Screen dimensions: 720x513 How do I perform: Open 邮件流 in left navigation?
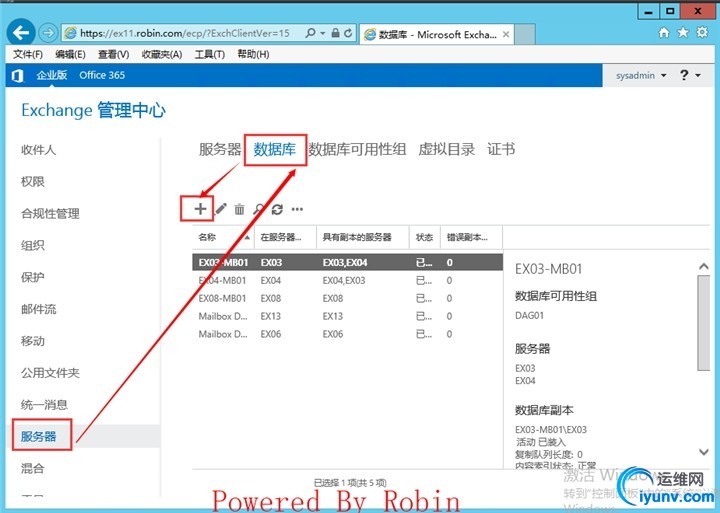(x=39, y=309)
